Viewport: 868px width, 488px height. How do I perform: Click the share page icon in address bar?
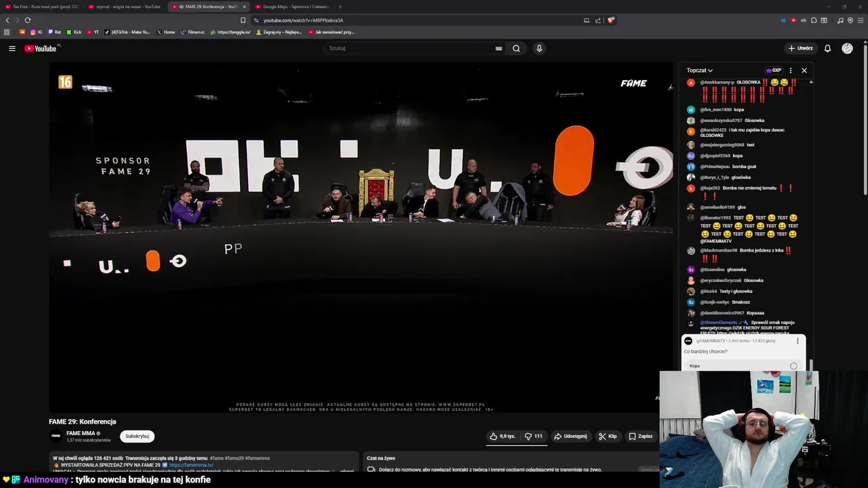[598, 20]
